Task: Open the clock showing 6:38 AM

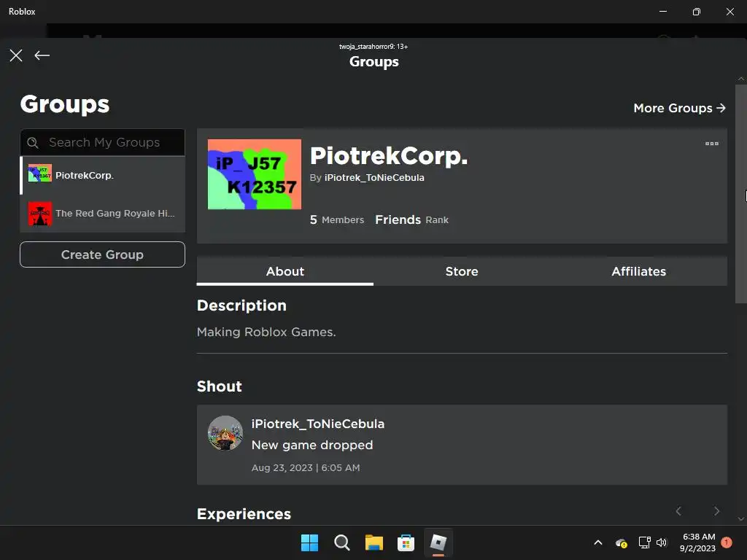Action: [698, 542]
